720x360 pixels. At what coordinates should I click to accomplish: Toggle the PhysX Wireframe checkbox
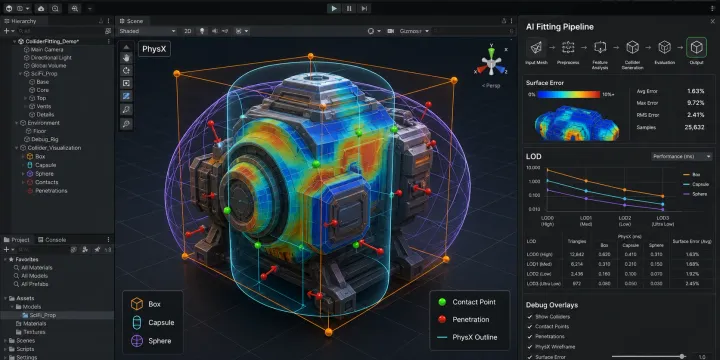(x=530, y=347)
